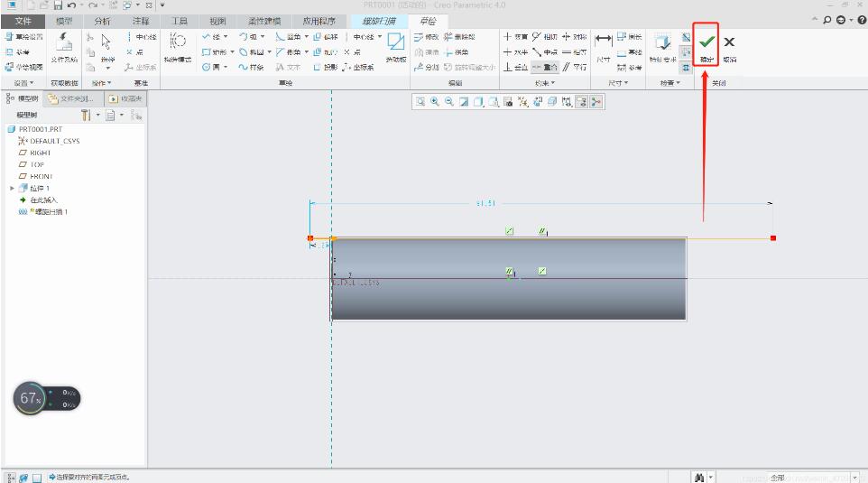868x483 pixels.
Task: Expand the Constrain group dropdown
Action: [x=545, y=83]
